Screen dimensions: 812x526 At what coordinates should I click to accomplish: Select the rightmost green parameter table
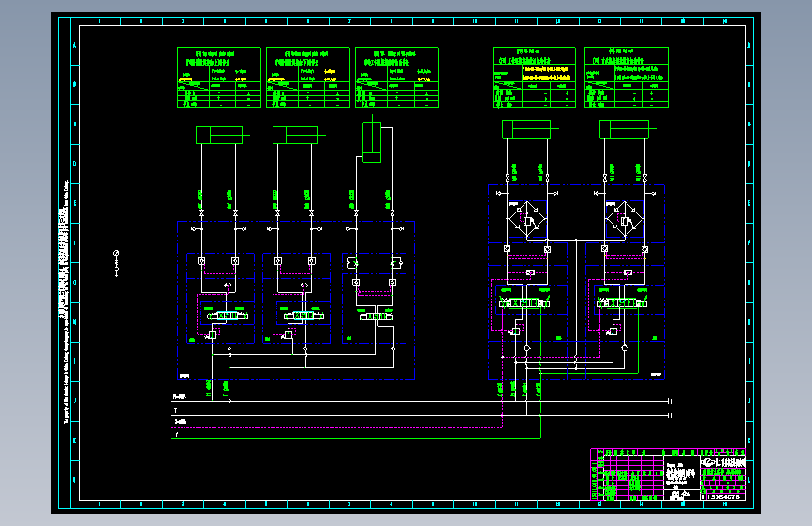coord(627,77)
